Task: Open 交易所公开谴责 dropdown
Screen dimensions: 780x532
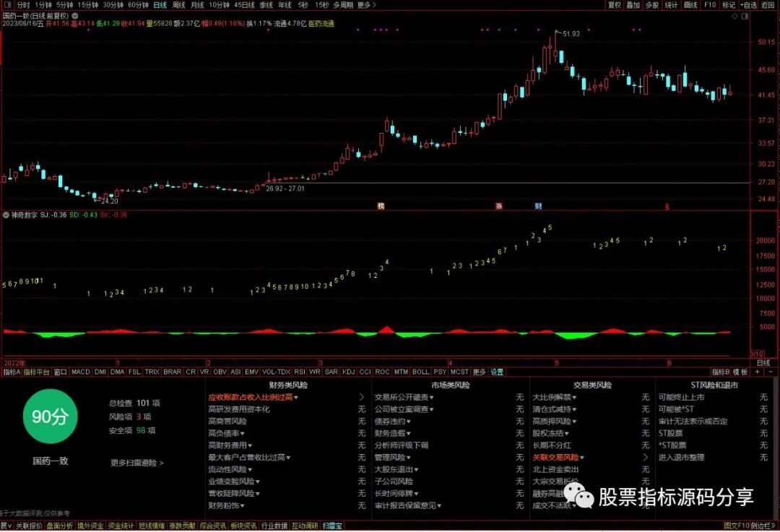Action: click(432, 397)
